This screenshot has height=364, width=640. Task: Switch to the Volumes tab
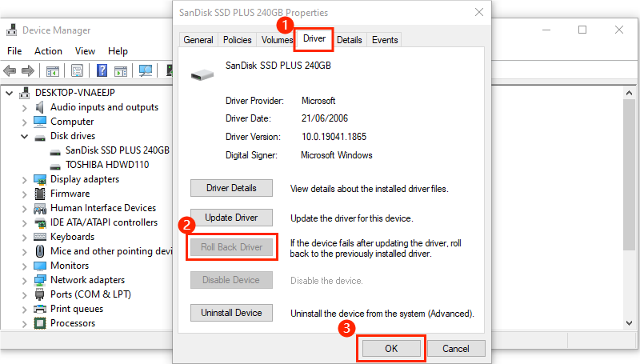click(276, 39)
